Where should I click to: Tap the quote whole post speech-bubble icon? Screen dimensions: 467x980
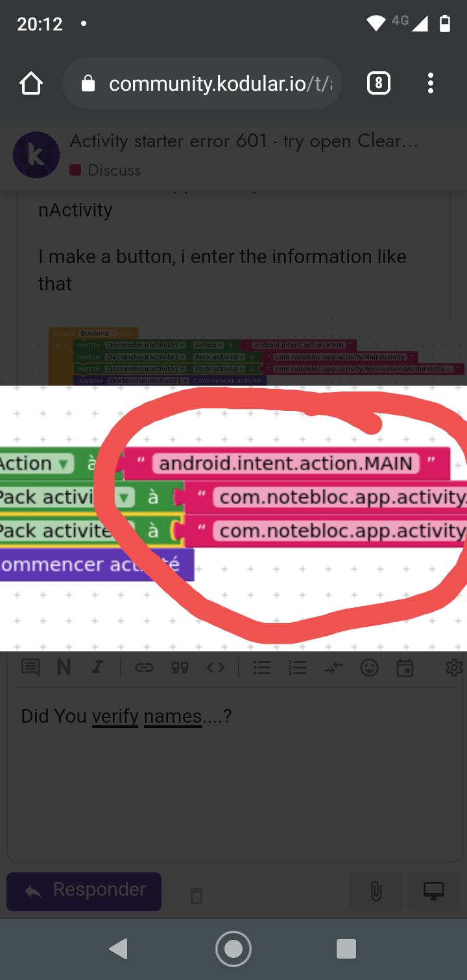coord(30,667)
